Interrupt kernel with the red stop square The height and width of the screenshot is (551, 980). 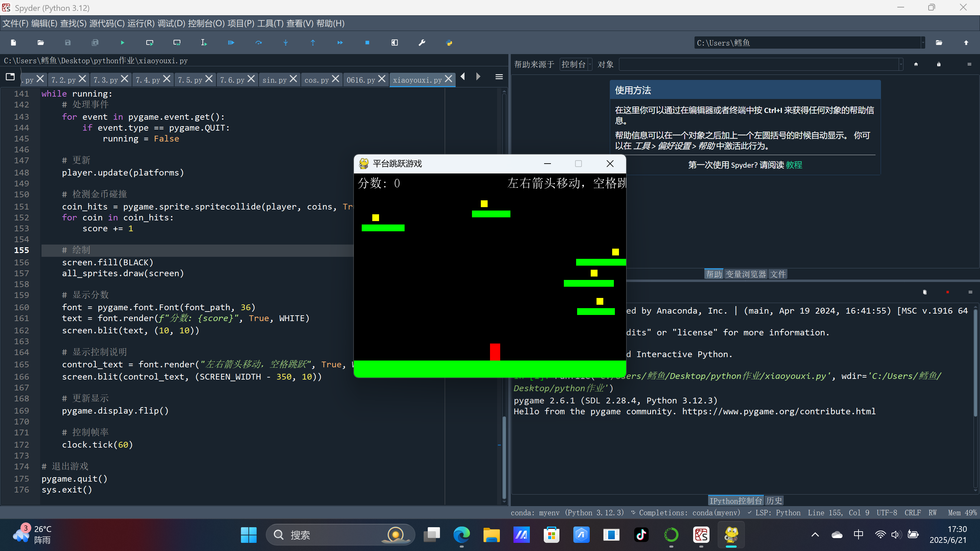947,292
